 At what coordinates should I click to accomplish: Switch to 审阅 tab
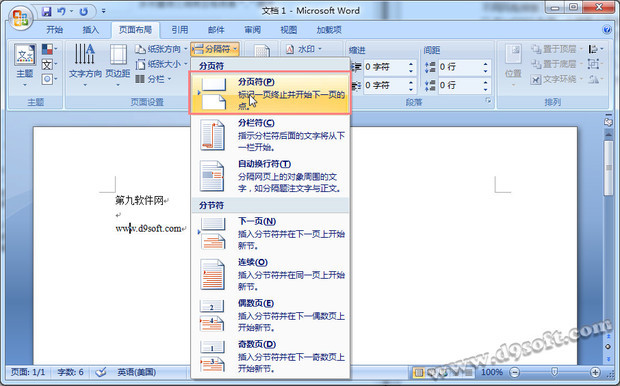[252, 30]
